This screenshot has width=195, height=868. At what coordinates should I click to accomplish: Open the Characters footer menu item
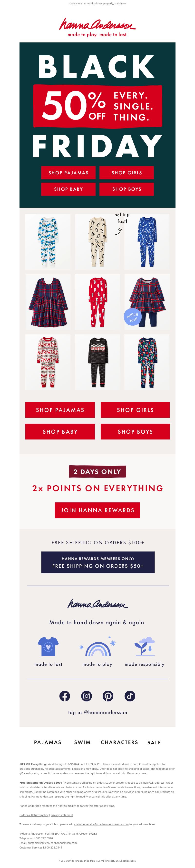pos(120,742)
